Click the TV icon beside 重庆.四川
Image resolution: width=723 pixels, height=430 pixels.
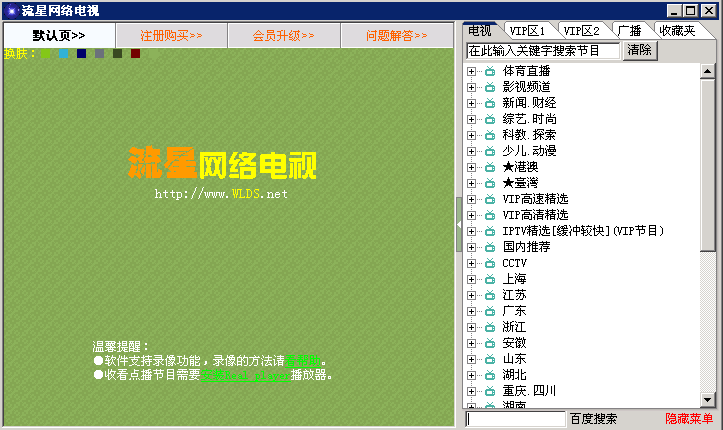click(x=490, y=391)
